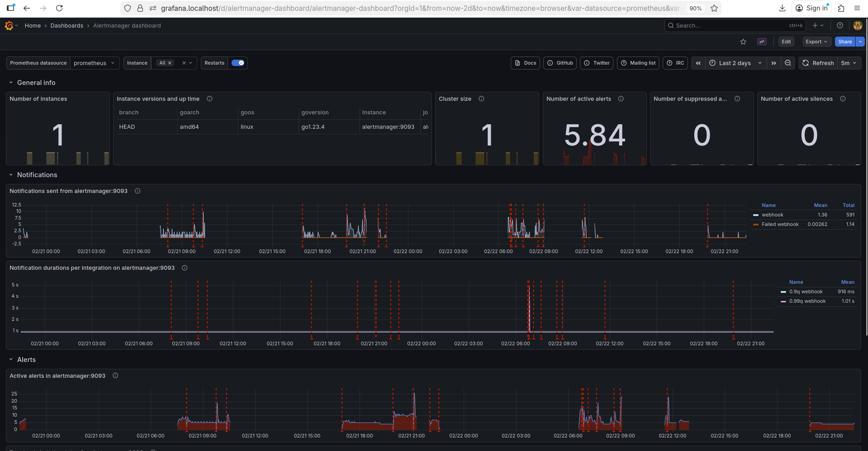Sort legend by Mean in Notifications sent
Screen dimensions: 868x451
click(821, 206)
